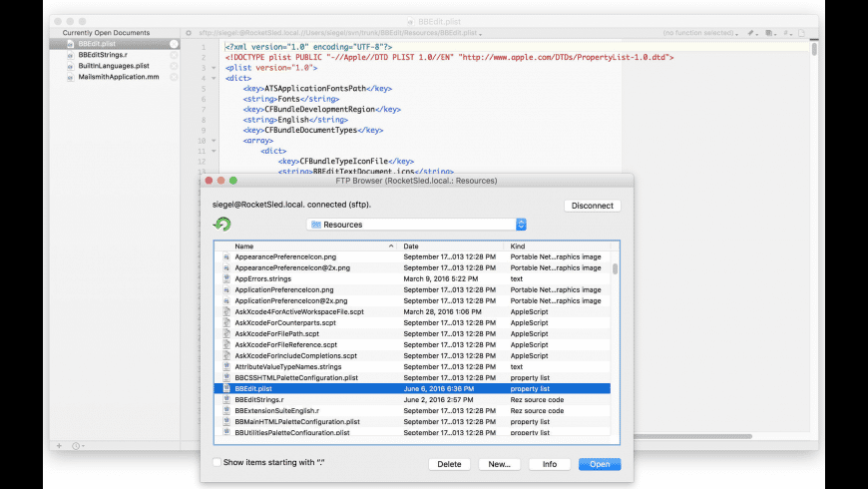Collapse the fold triangle at line 10
Image resolution: width=868 pixels, height=489 pixels.
[214, 141]
